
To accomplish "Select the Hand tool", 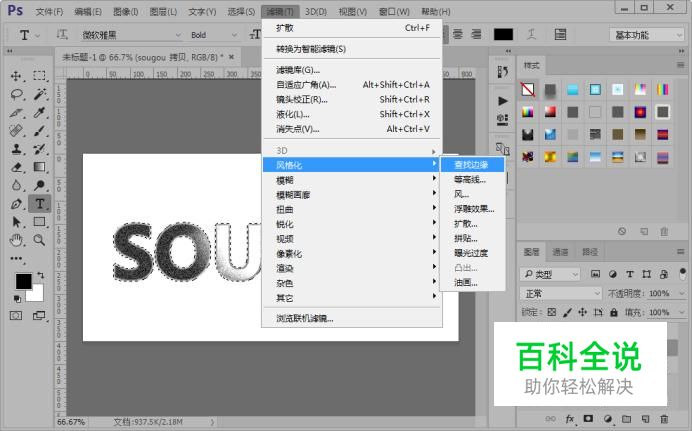I will click(16, 240).
